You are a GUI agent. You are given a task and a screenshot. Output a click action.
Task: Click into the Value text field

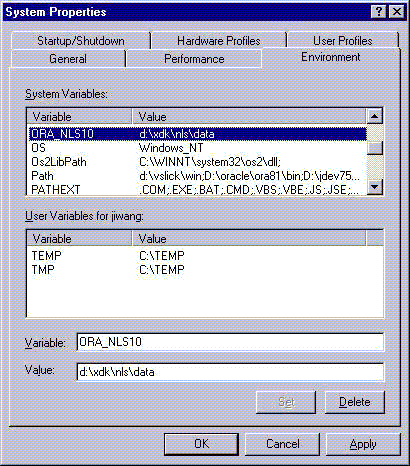[x=230, y=372]
